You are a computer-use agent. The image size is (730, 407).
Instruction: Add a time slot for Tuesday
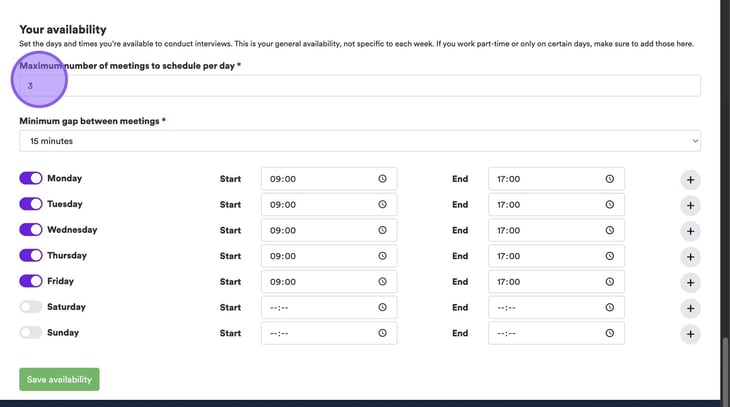point(690,206)
